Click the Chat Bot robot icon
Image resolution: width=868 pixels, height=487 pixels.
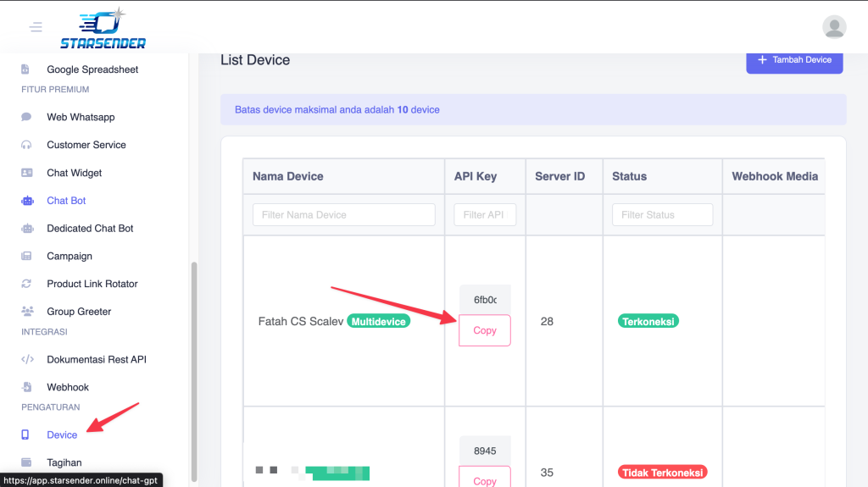[x=26, y=201]
